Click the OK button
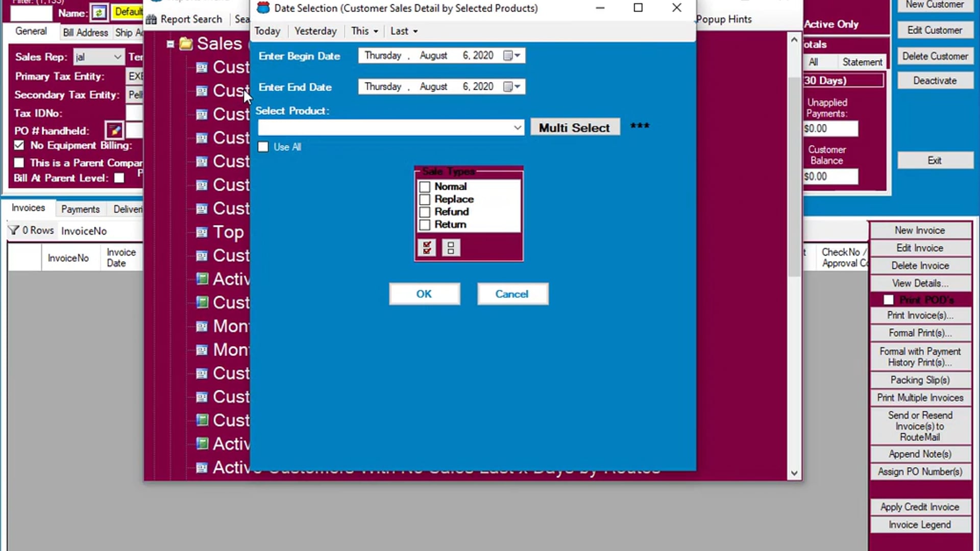980x551 pixels. point(424,294)
